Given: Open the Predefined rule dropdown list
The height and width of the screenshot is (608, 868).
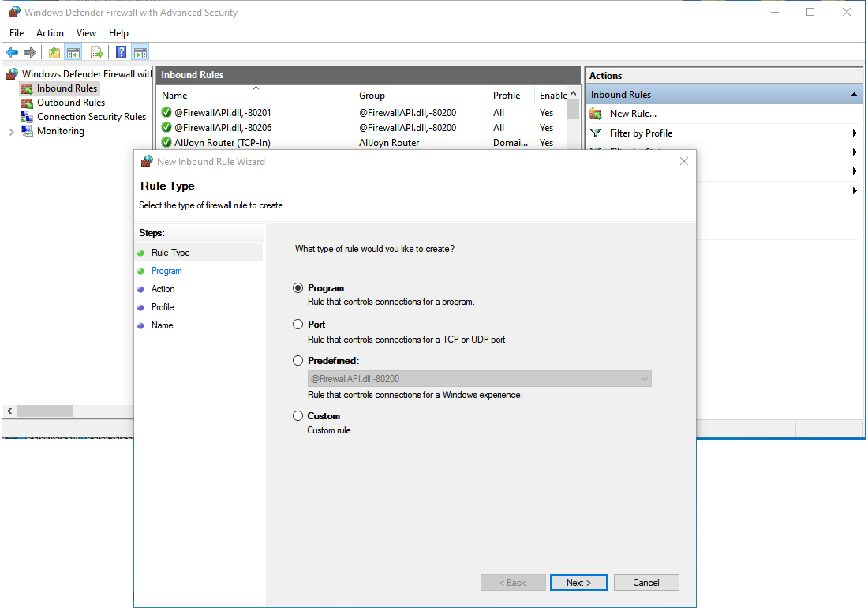Looking at the screenshot, I should pos(480,379).
